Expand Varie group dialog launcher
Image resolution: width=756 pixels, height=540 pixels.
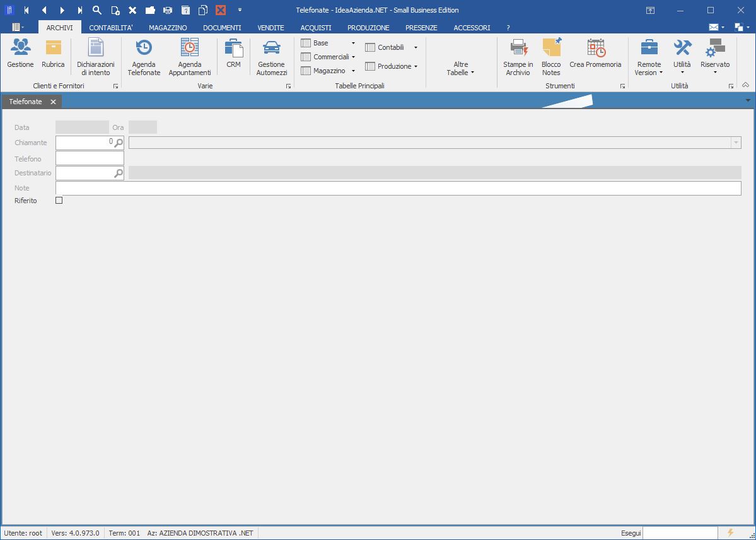tap(288, 86)
